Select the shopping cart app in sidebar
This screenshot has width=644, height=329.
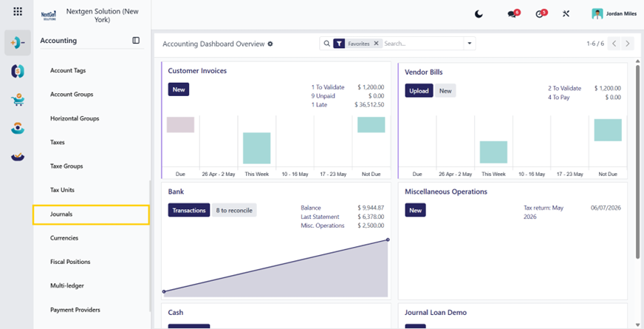coord(18,100)
